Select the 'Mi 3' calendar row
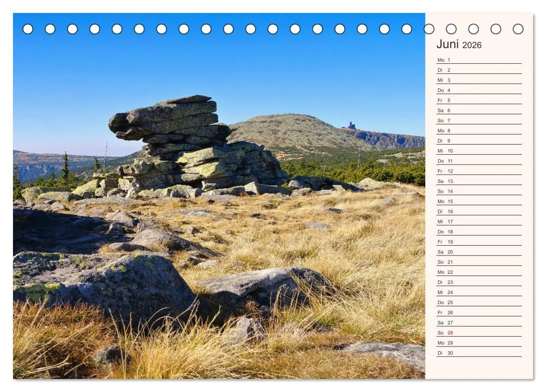Viewport: 546px width, 392px height. (479, 80)
